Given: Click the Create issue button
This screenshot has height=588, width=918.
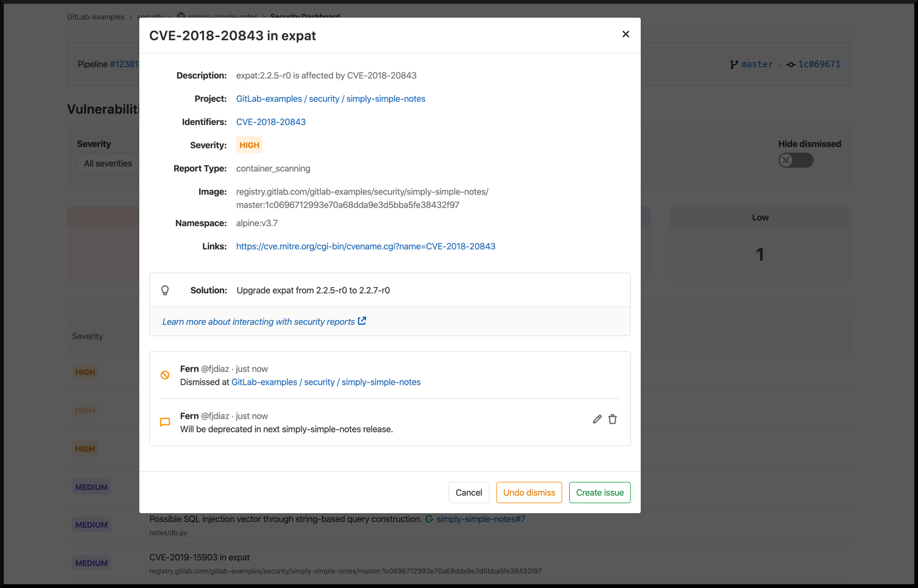Looking at the screenshot, I should (599, 492).
